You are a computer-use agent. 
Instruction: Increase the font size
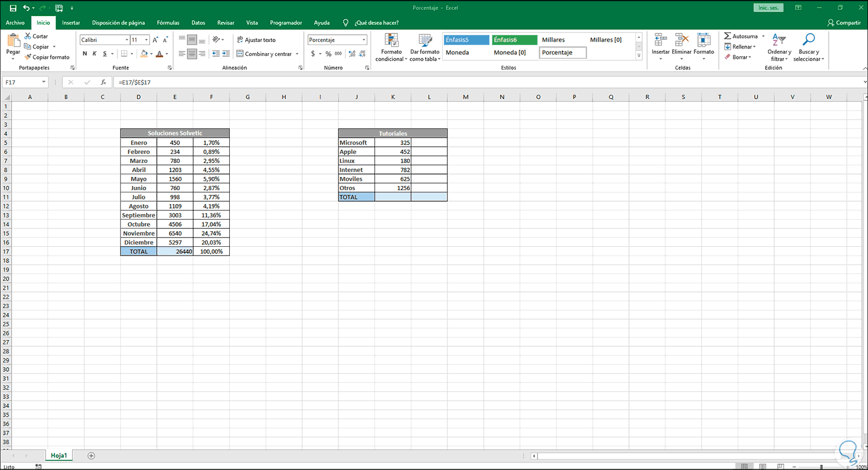pyautogui.click(x=155, y=40)
